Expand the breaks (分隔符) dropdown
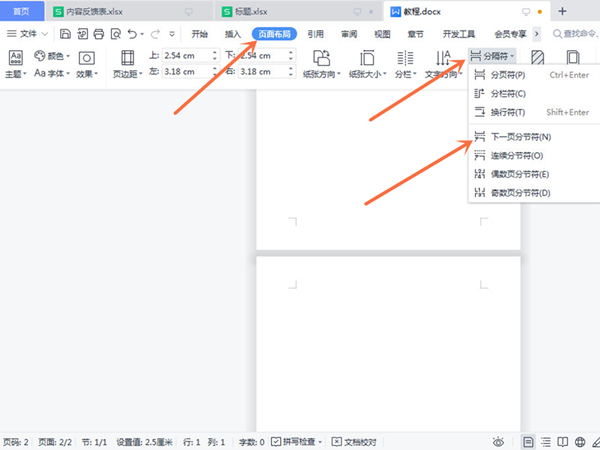 coord(494,57)
